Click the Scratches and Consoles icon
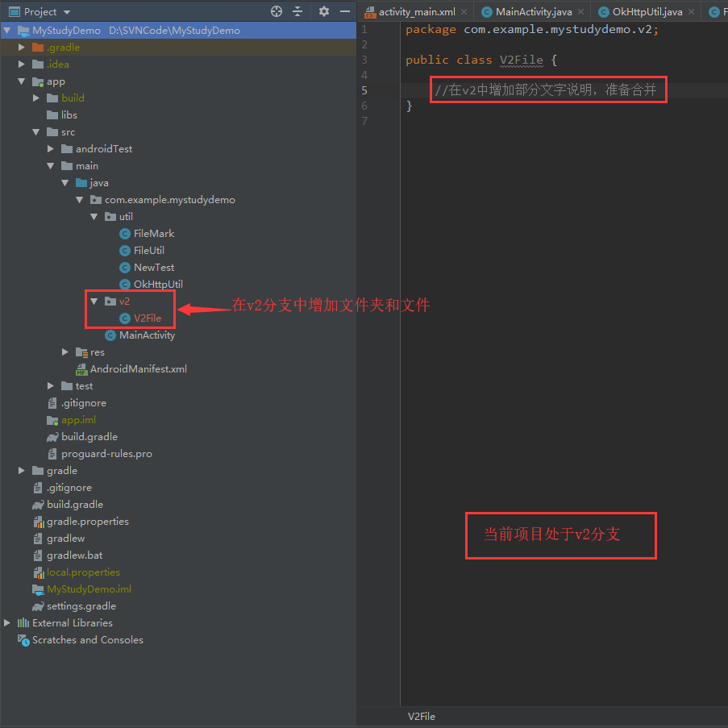 point(23,640)
